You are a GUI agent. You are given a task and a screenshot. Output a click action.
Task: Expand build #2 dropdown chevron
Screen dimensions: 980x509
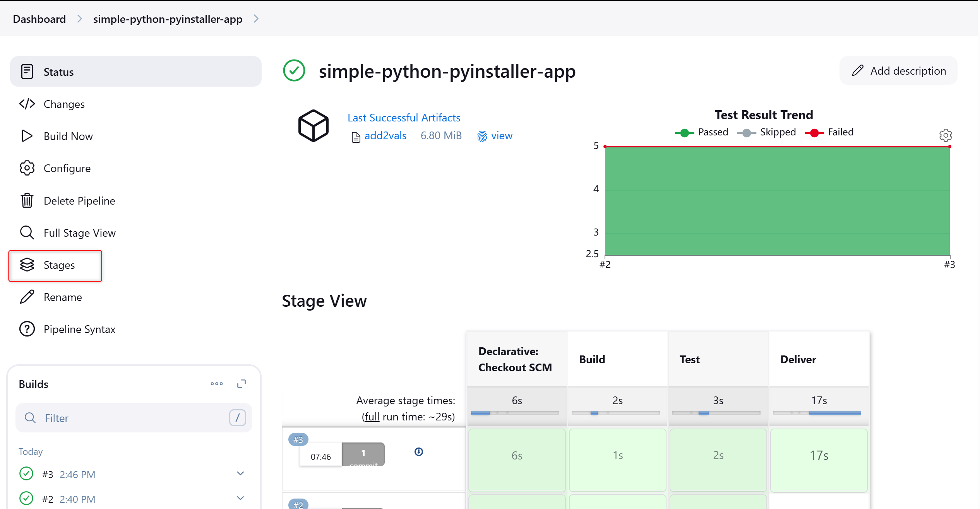pyautogui.click(x=240, y=499)
